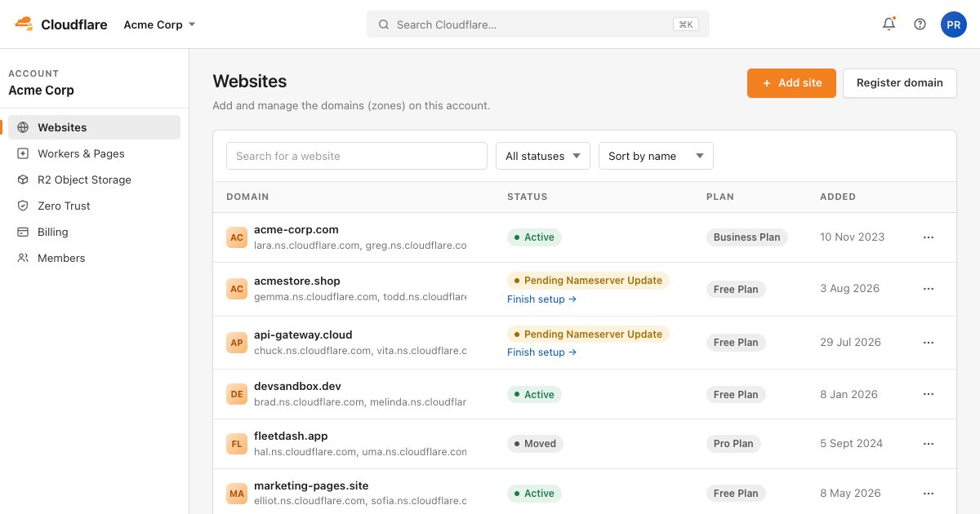Viewport: 980px width, 514px height.
Task: Click the Active badge for marketing-pages.site
Action: tap(534, 494)
